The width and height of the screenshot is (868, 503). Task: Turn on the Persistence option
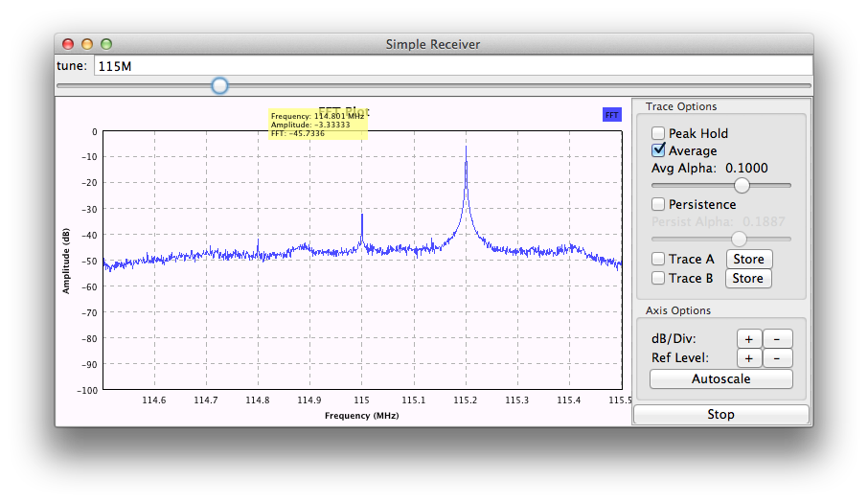click(x=658, y=204)
